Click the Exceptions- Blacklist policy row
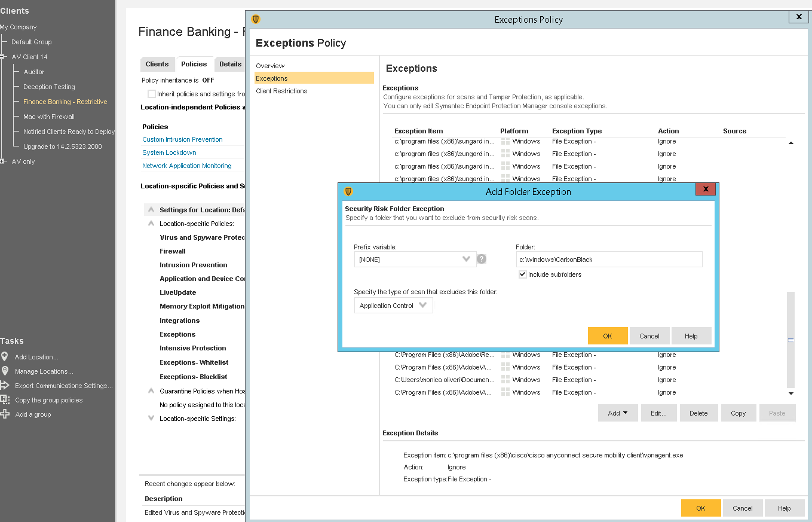The image size is (812, 522). click(194, 377)
